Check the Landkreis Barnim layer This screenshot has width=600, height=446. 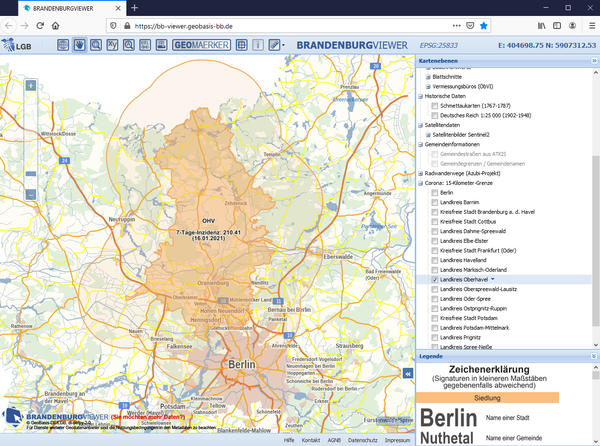click(435, 202)
